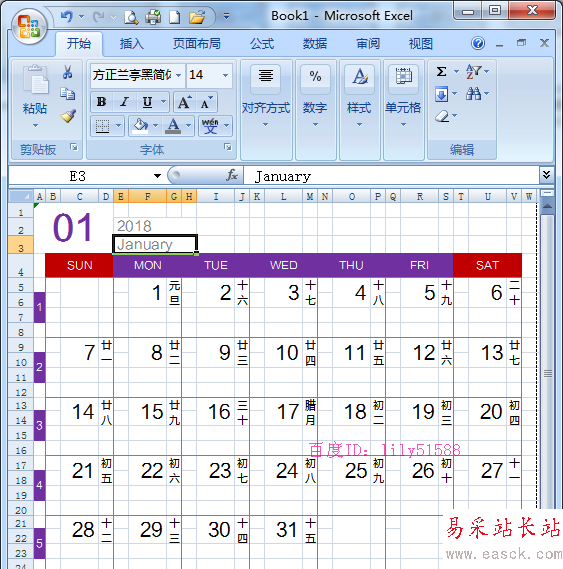Expand the Name Box dropdown arrow

click(x=157, y=176)
